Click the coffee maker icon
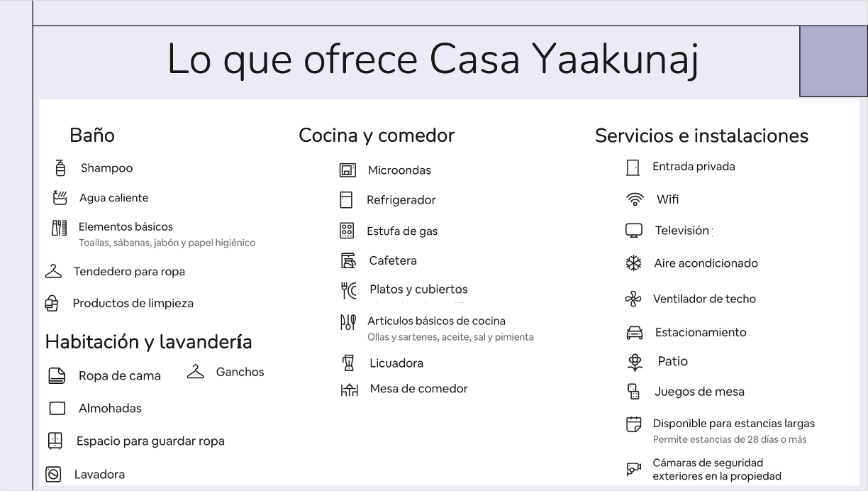The height and width of the screenshot is (491, 868). click(347, 260)
